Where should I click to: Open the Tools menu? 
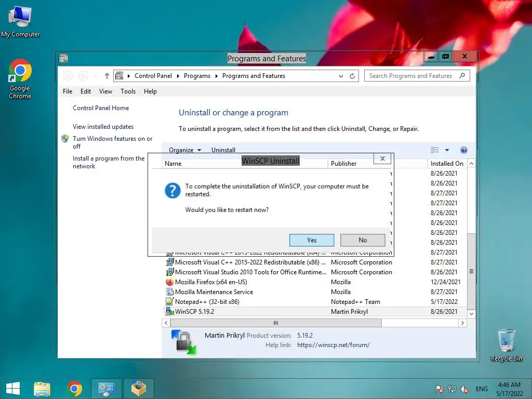tap(128, 91)
